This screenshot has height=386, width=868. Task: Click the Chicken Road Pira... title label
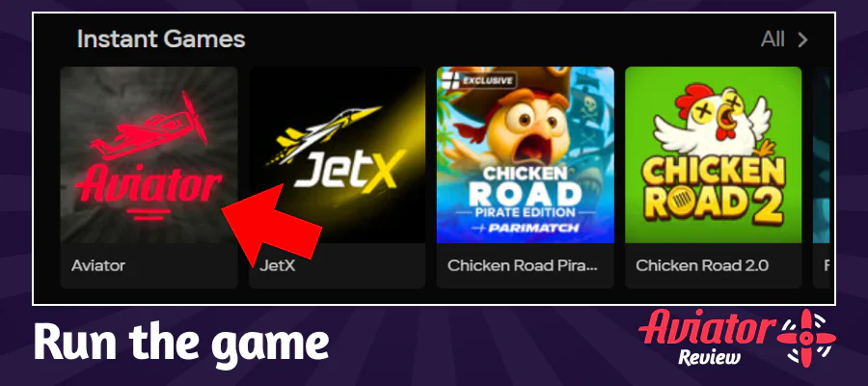pos(522,265)
